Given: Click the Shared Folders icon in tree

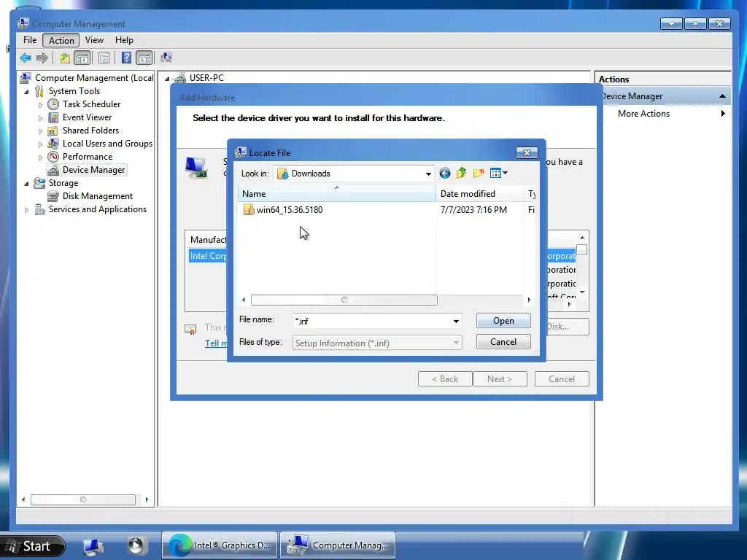Looking at the screenshot, I should click(x=53, y=131).
